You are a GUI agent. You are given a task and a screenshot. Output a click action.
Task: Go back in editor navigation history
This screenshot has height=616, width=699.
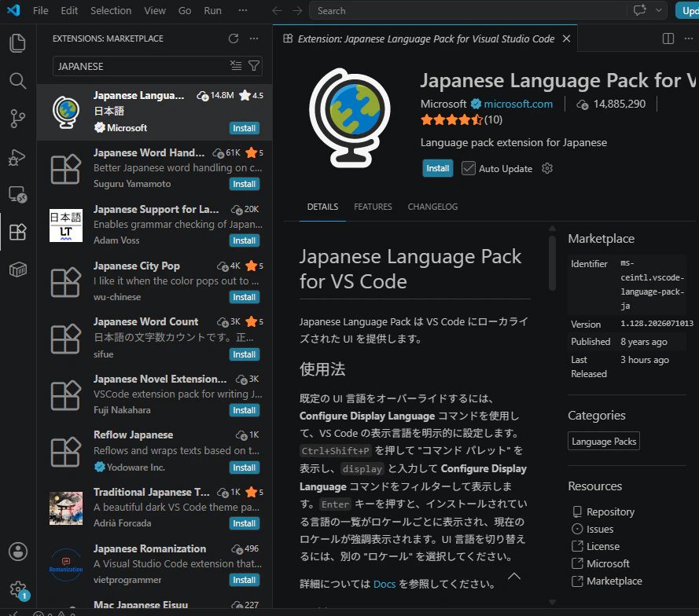(x=277, y=11)
